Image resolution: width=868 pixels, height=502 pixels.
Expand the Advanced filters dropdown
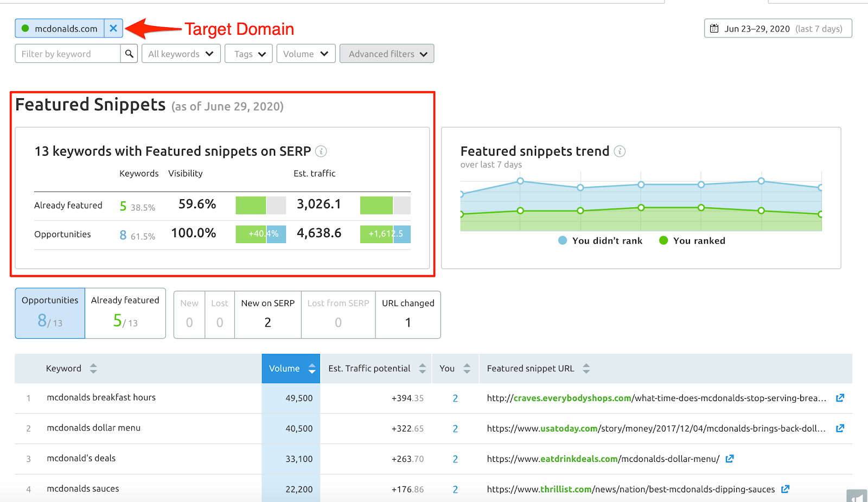(386, 53)
